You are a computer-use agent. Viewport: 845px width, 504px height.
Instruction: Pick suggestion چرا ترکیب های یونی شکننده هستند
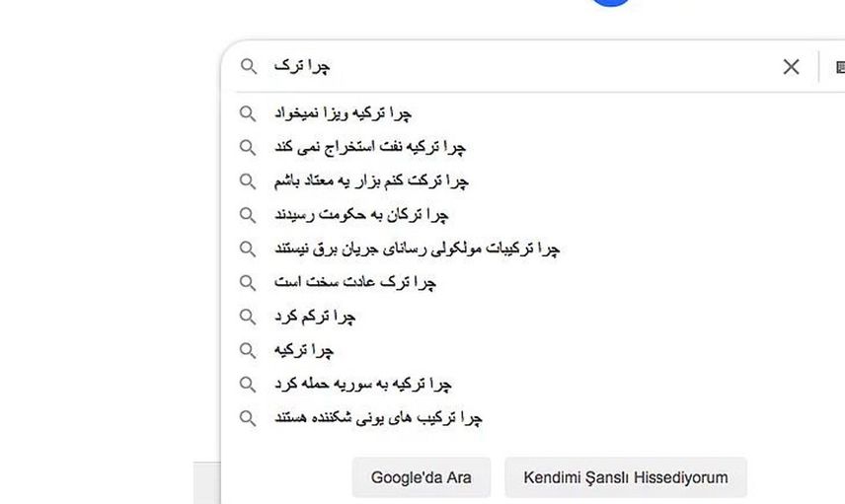point(378,418)
